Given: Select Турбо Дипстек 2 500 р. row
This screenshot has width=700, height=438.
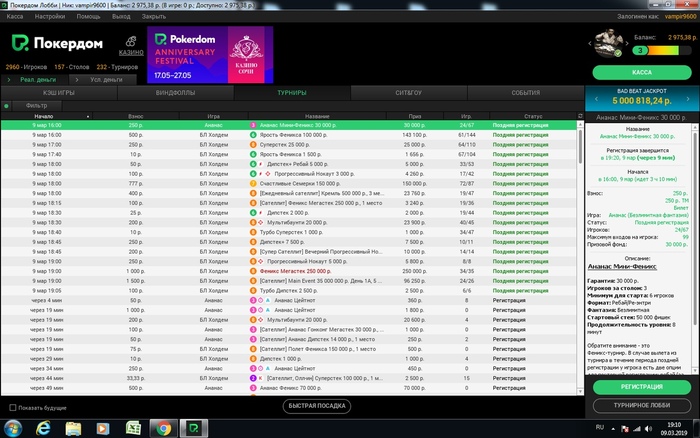Looking at the screenshot, I should pos(289,291).
